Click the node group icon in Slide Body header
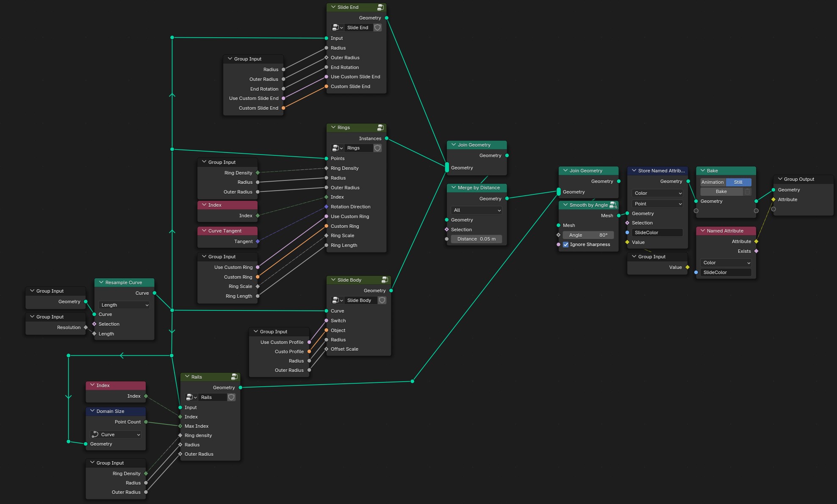The image size is (837, 504). [385, 280]
